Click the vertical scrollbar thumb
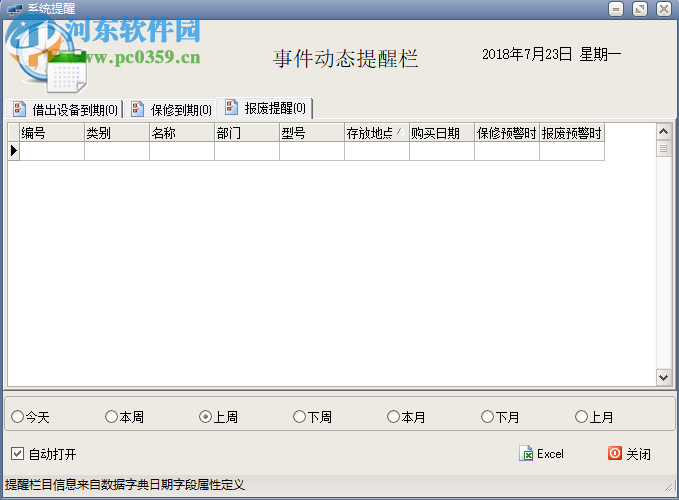679x500 pixels. 663,148
